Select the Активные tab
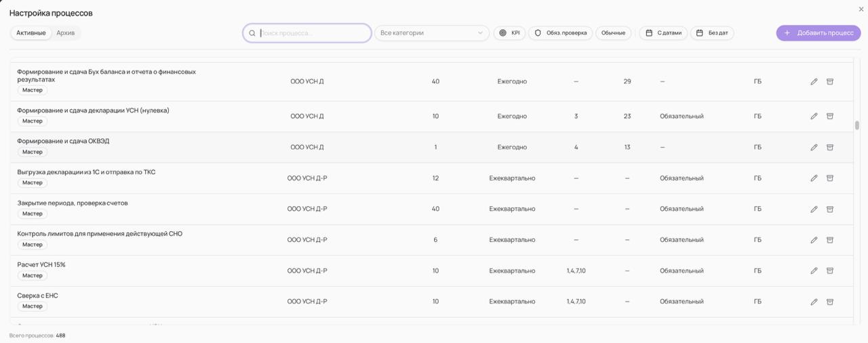 coord(31,33)
